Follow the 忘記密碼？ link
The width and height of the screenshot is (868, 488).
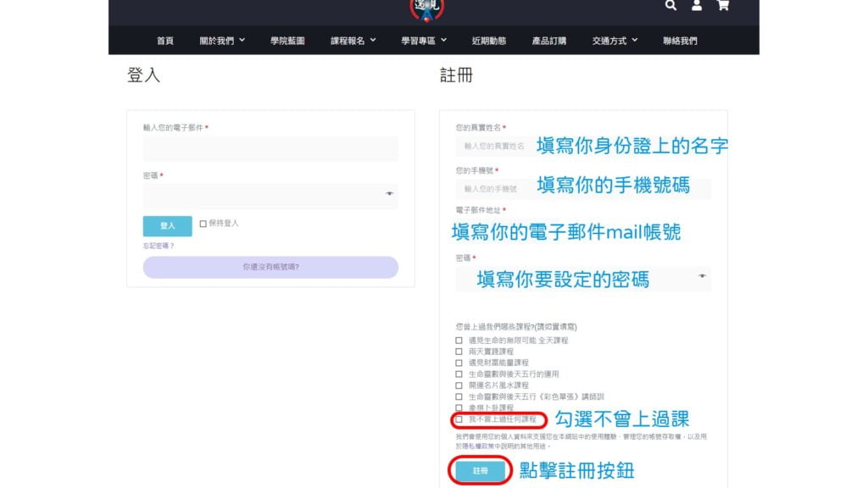(x=159, y=246)
